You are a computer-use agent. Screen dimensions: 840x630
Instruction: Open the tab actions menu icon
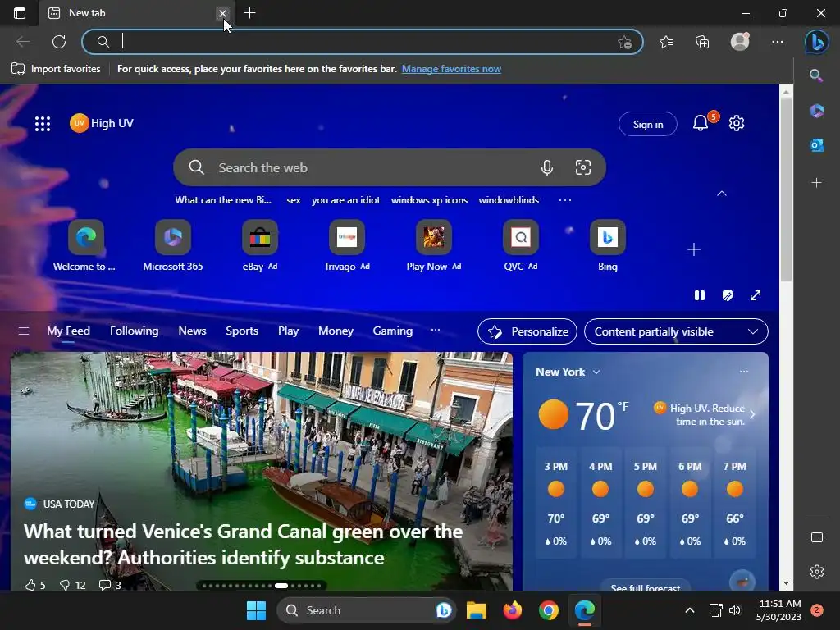pyautogui.click(x=20, y=13)
